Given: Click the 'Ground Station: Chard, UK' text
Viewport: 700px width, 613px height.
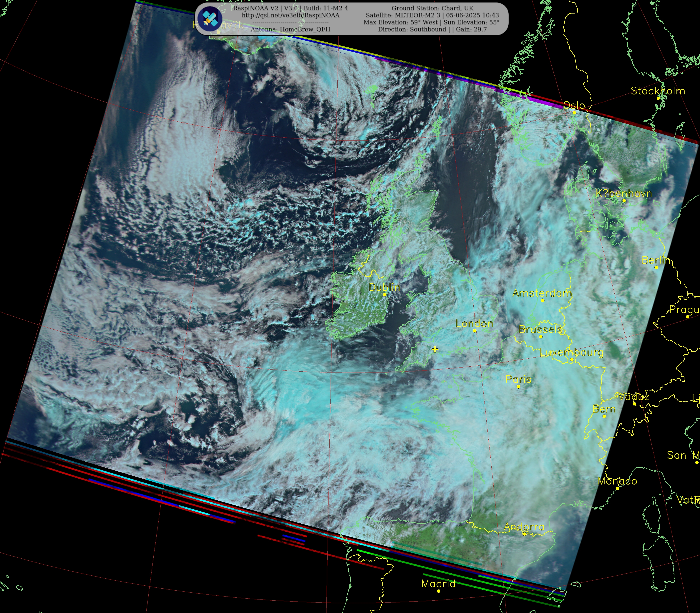Looking at the screenshot, I should click(432, 8).
